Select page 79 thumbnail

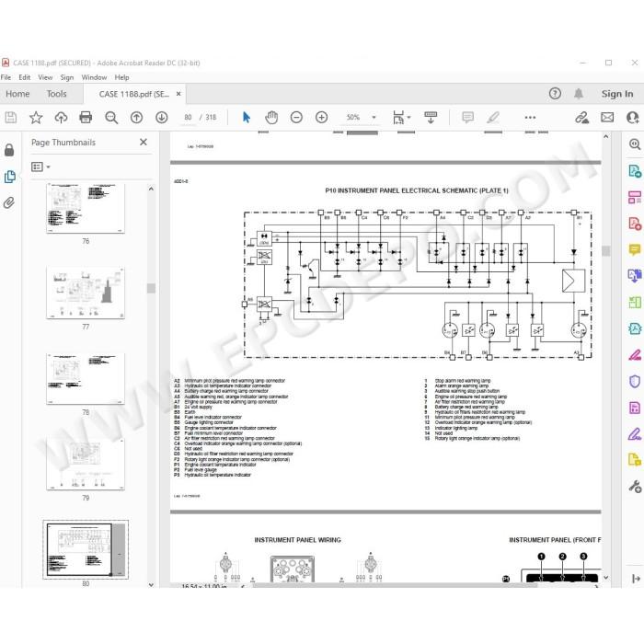click(86, 464)
